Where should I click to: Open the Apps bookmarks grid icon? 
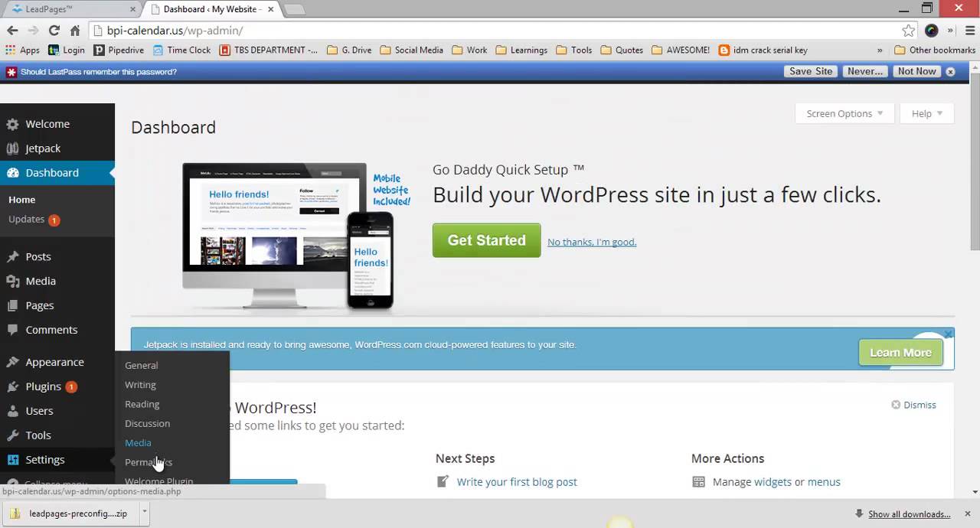pyautogui.click(x=10, y=50)
